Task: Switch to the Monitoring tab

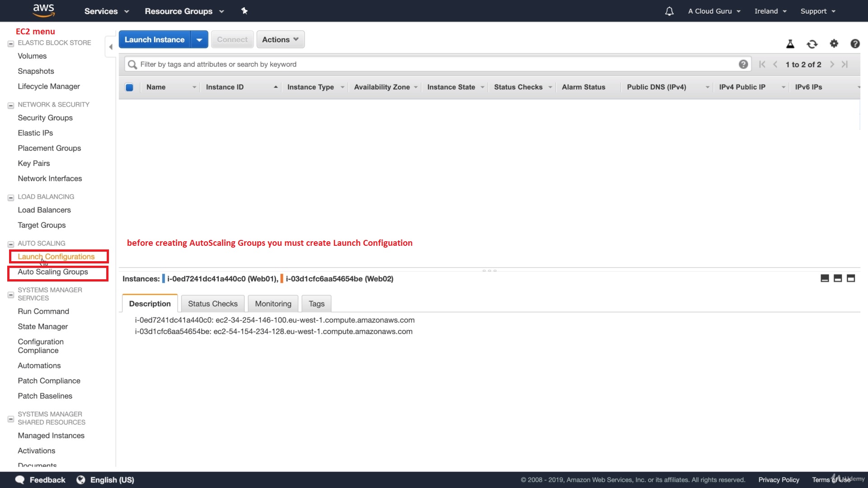Action: [273, 304]
